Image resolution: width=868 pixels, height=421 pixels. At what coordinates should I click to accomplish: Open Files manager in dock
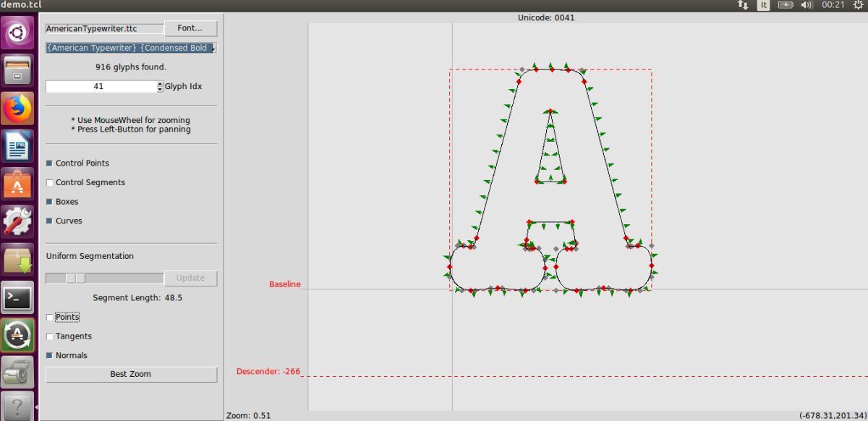pos(17,70)
